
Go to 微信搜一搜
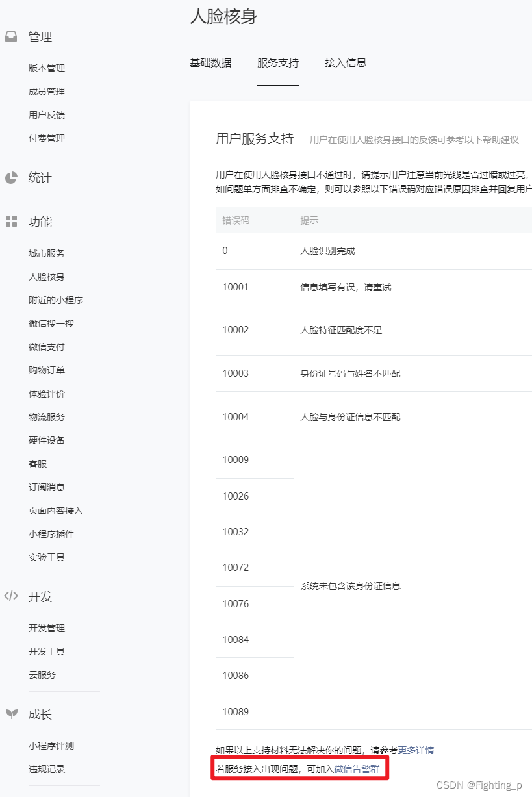pos(51,323)
